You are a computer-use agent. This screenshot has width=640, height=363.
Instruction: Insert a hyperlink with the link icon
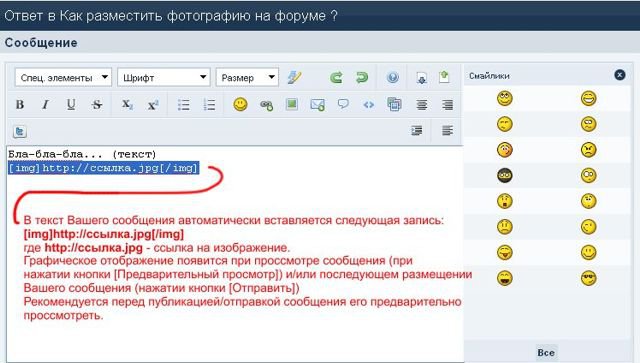coord(266,105)
